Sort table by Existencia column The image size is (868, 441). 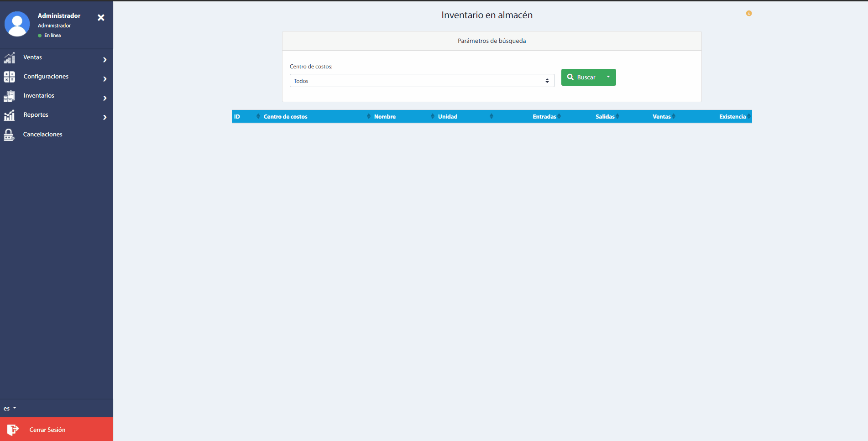[732, 117]
